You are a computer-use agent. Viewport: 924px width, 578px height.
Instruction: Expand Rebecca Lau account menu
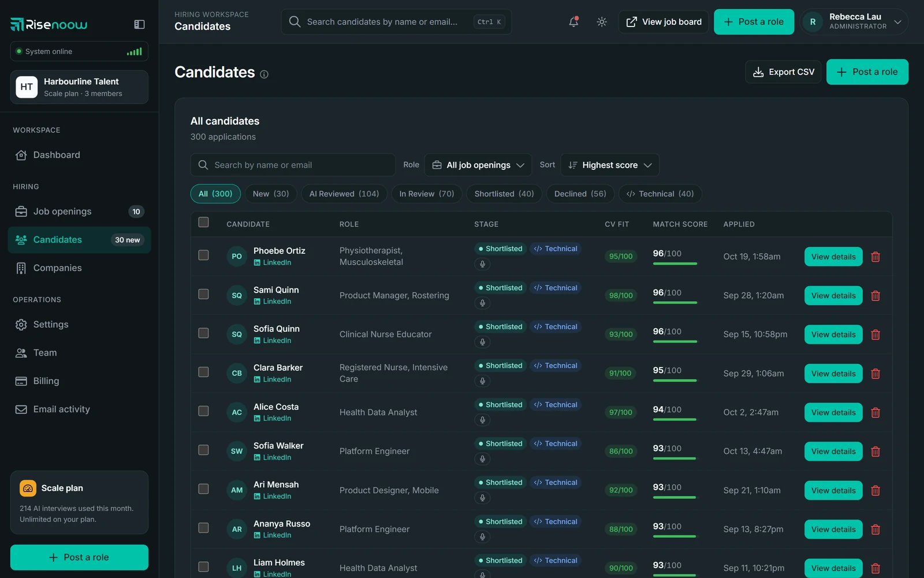pyautogui.click(x=854, y=22)
